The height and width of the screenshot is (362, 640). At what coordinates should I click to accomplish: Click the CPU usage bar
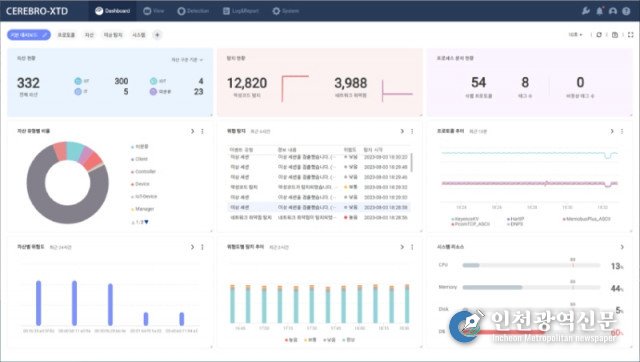pyautogui.click(x=531, y=265)
